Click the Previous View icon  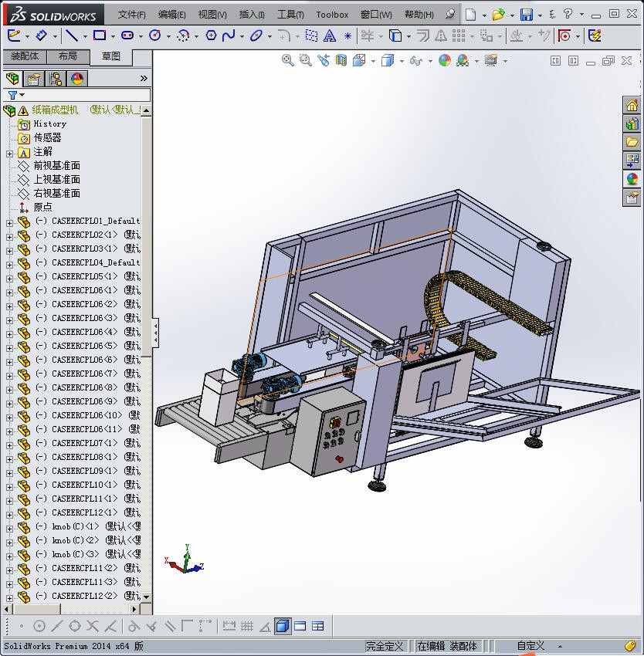[x=324, y=61]
